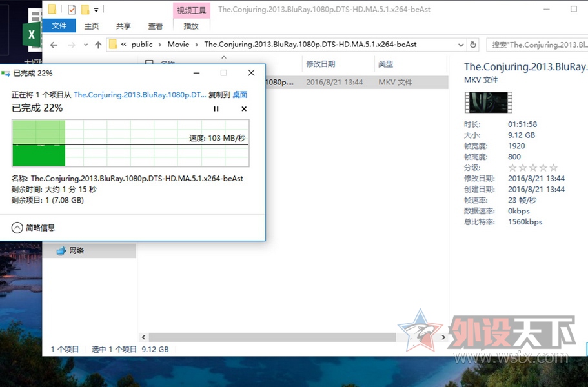Refresh the current folder view
The image size is (588, 387).
tap(473, 45)
